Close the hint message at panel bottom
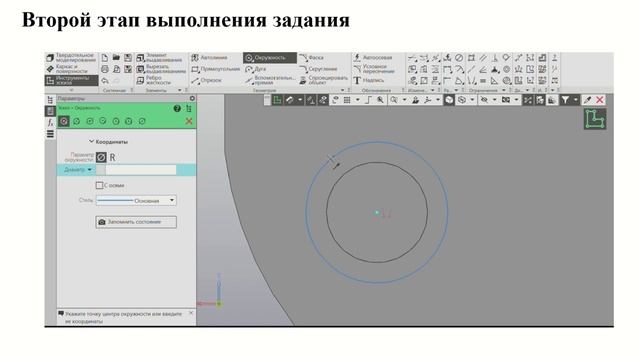This screenshot has height=360, width=640. pos(191,313)
